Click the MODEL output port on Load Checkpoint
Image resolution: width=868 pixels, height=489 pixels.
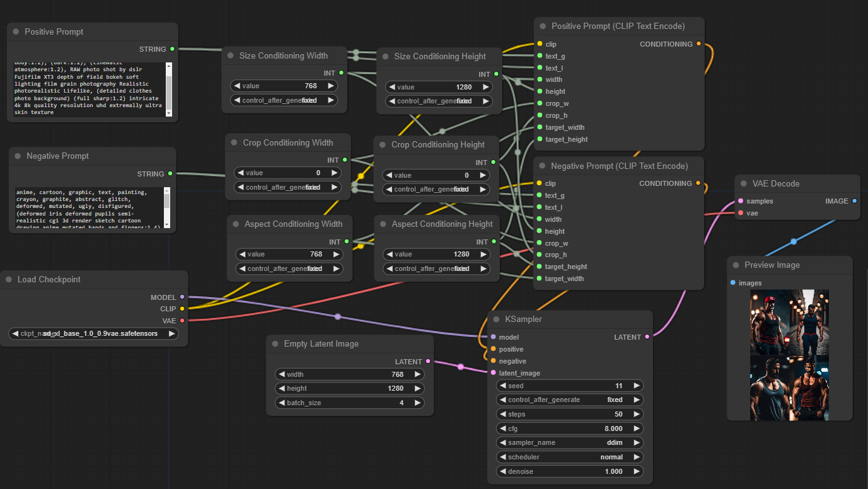click(x=182, y=297)
